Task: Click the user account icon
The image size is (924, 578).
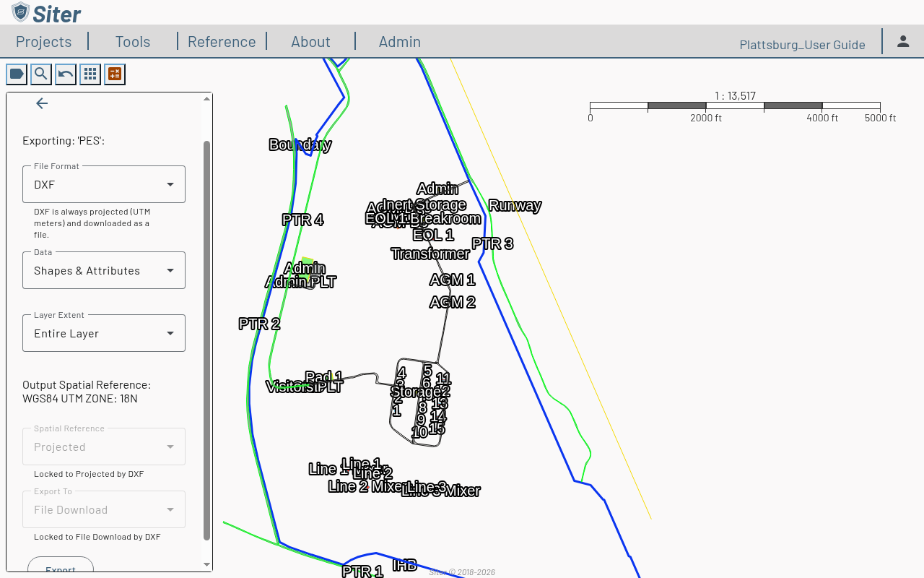Action: click(903, 41)
